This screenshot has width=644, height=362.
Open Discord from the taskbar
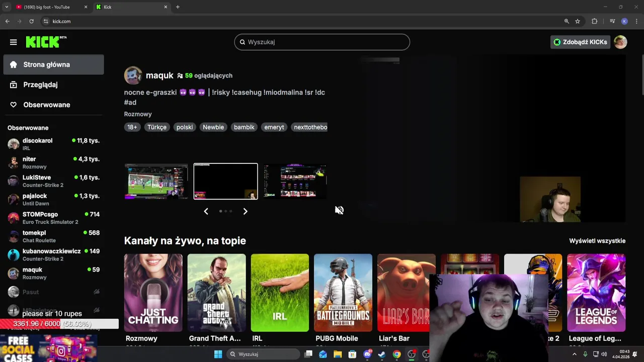click(367, 354)
